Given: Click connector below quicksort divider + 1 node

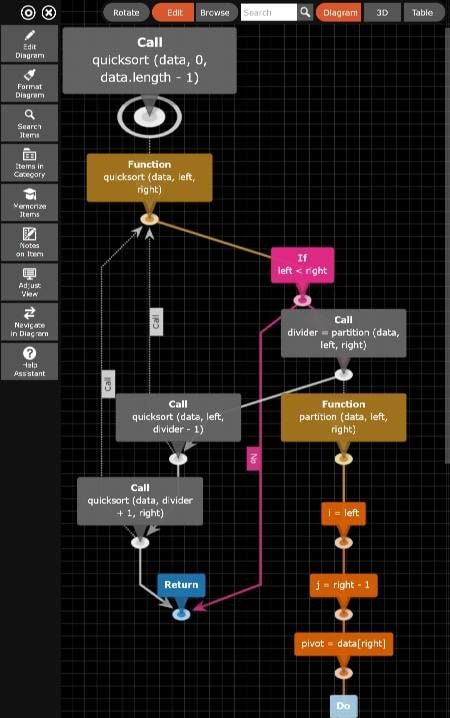Looking at the screenshot, I should pos(140,543).
